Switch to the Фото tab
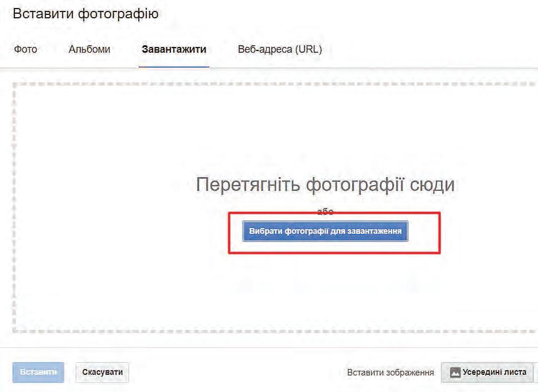 pyautogui.click(x=25, y=49)
